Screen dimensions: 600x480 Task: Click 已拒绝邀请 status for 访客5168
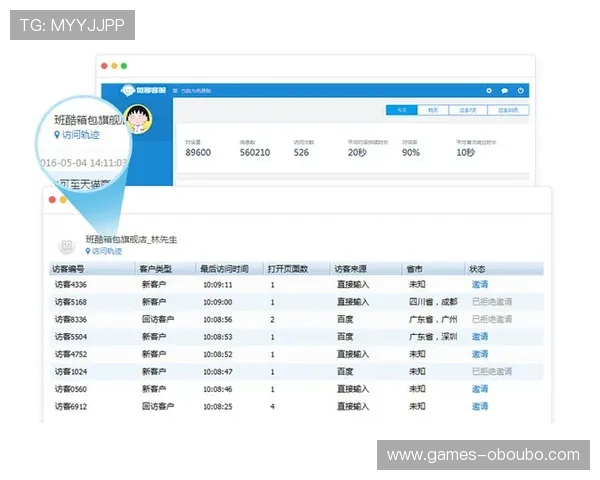point(492,302)
